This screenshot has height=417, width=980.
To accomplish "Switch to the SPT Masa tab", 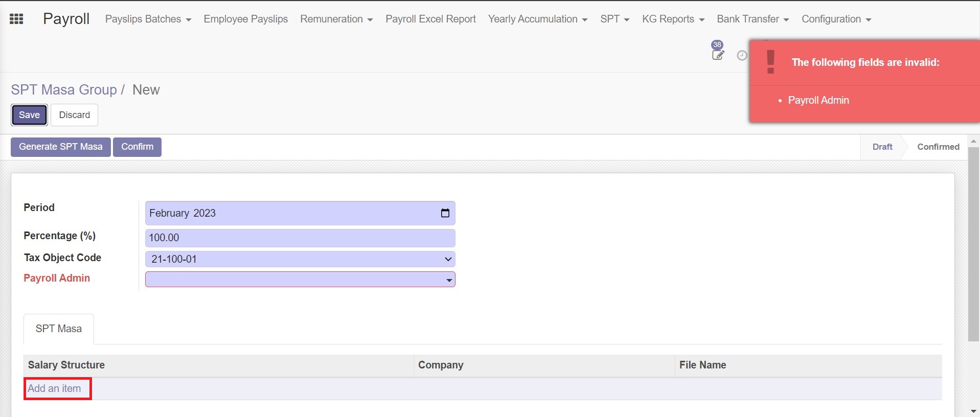I will coord(59,329).
